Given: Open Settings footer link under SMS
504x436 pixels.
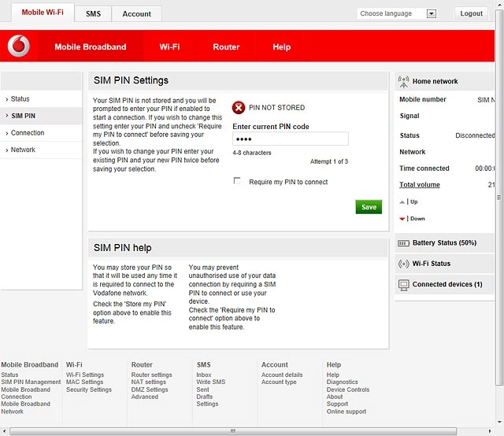Looking at the screenshot, I should click(x=207, y=404).
